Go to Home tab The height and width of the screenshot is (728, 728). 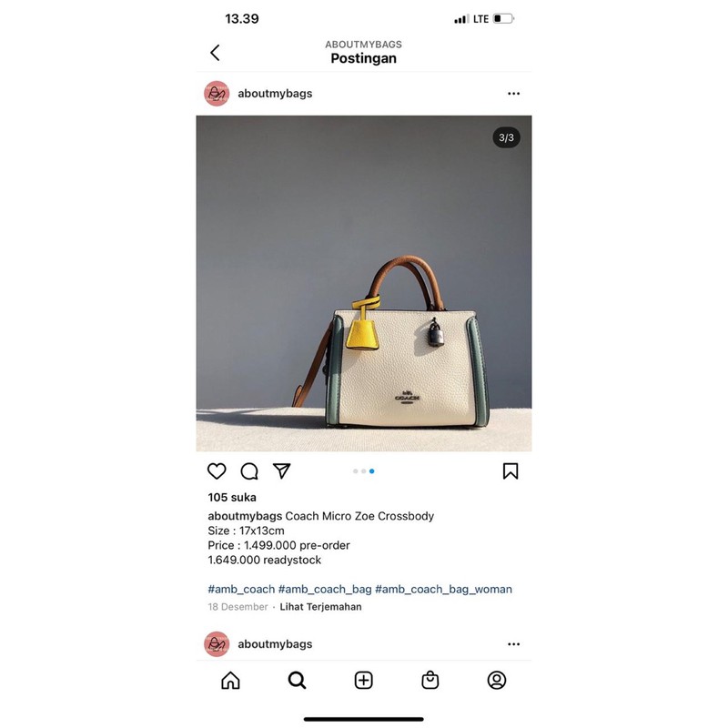point(230,680)
